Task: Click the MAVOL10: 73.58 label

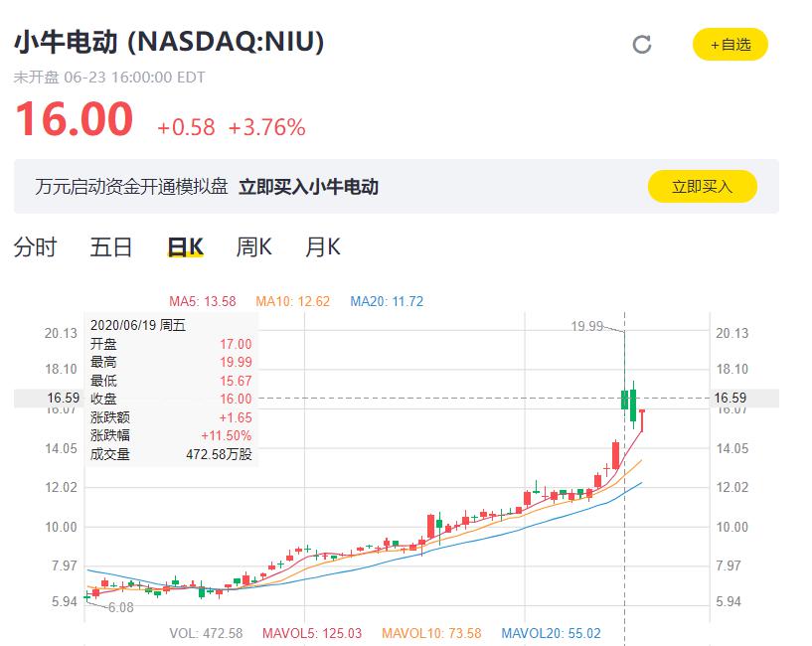Action: pyautogui.click(x=431, y=633)
